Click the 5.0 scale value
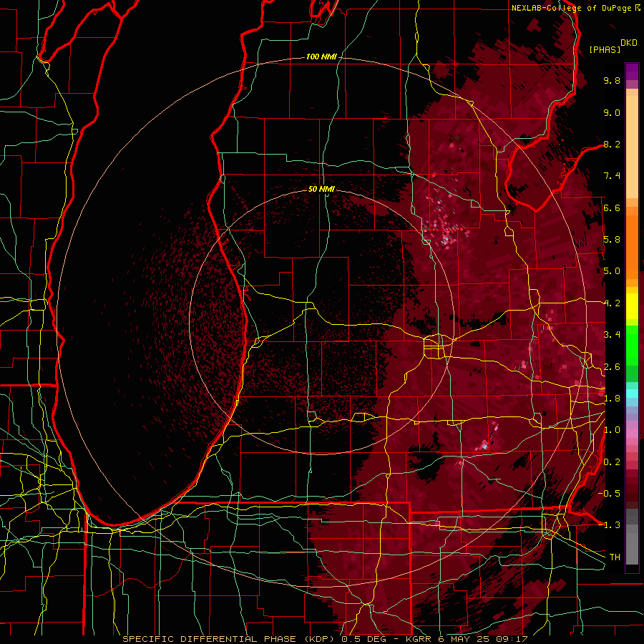Screen dimensions: 644x644 (612, 271)
